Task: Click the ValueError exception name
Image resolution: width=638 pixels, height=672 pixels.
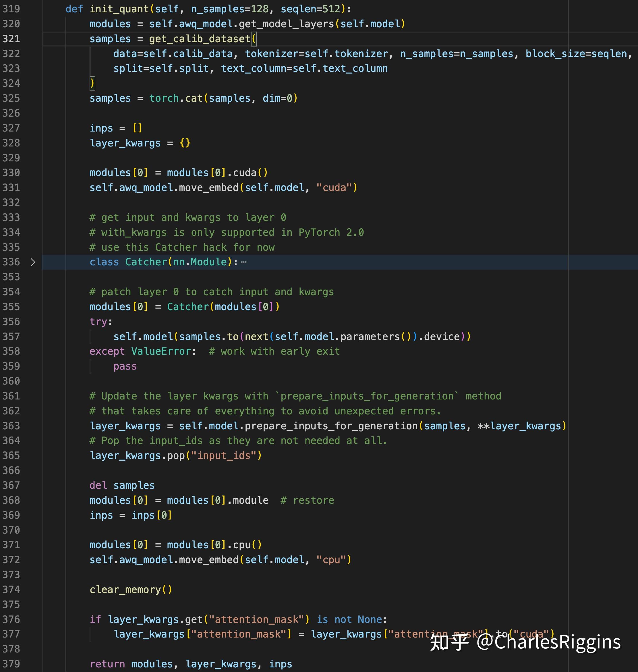Action: (161, 351)
